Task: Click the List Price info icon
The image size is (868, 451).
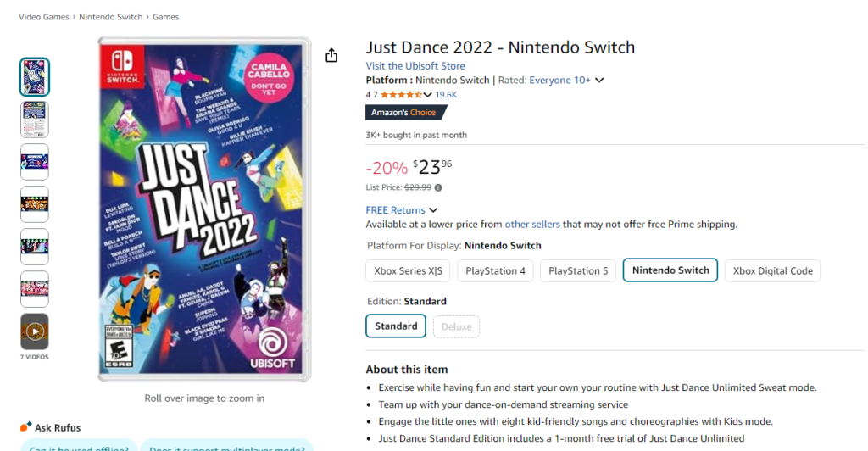Action: (x=438, y=188)
